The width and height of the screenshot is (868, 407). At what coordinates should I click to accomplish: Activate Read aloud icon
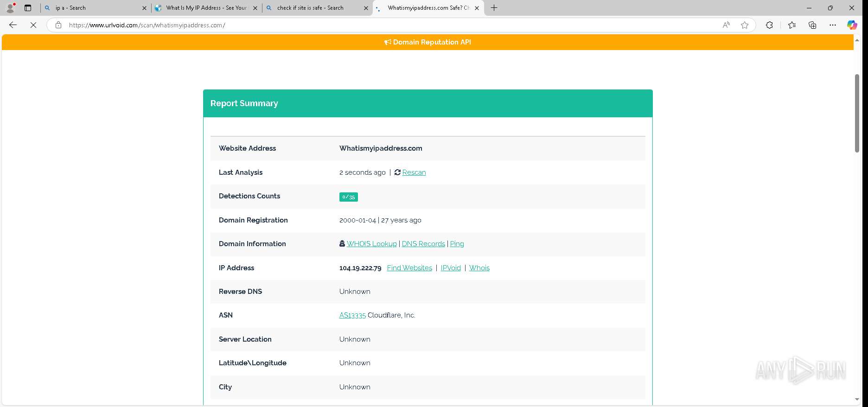[x=726, y=25]
